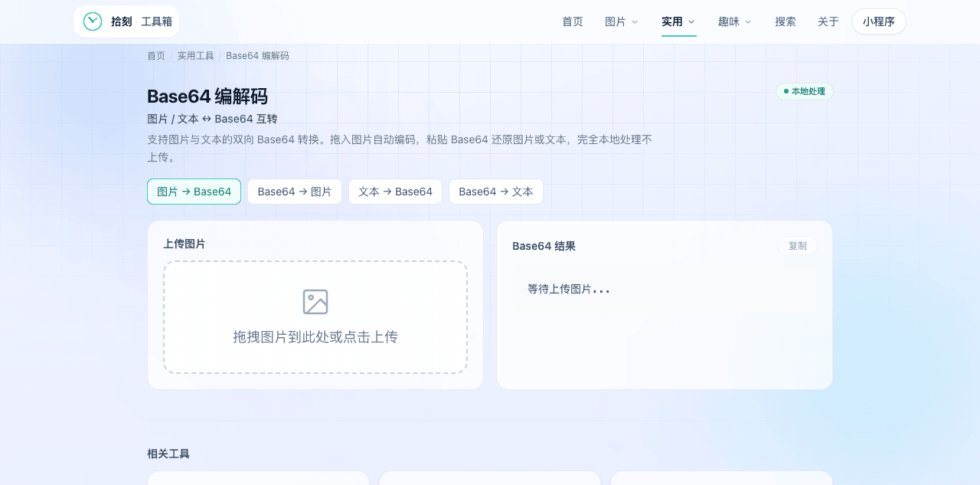Switch to Base64 → 文本 mode

pyautogui.click(x=496, y=192)
